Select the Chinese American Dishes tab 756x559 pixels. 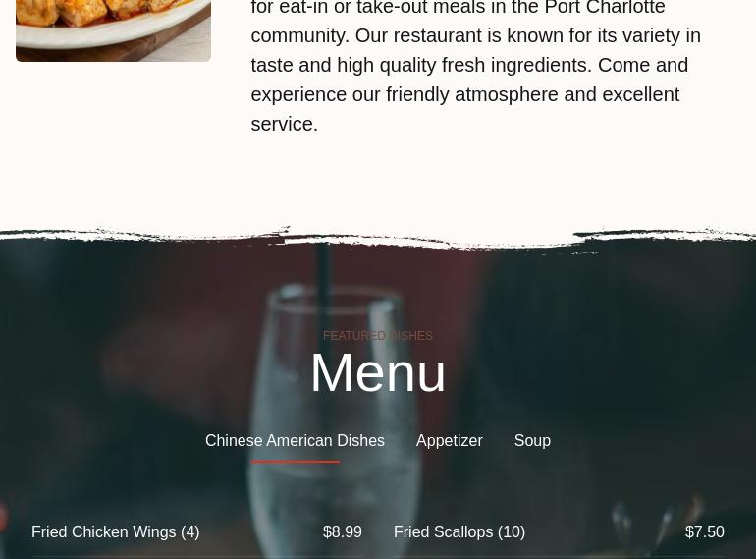(295, 440)
